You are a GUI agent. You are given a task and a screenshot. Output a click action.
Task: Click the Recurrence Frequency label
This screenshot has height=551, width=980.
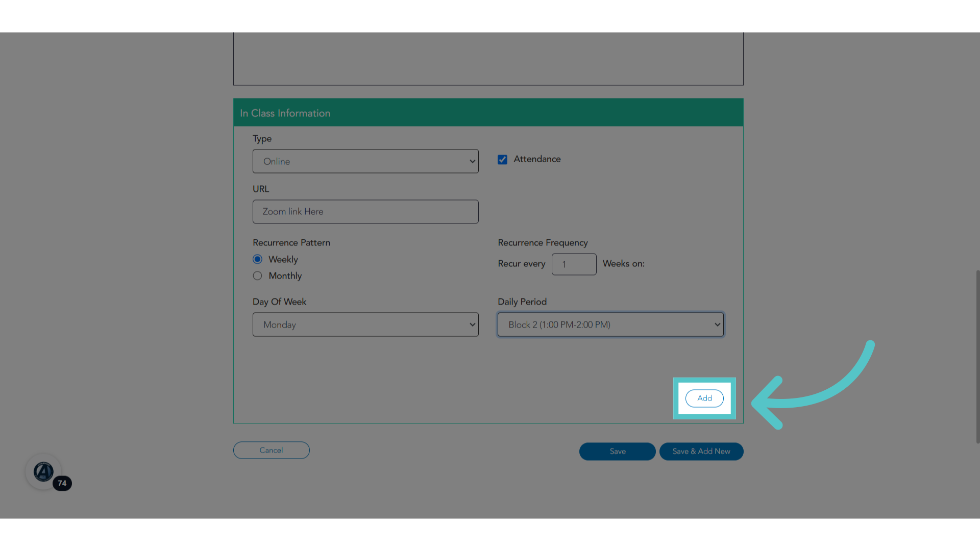click(x=543, y=243)
